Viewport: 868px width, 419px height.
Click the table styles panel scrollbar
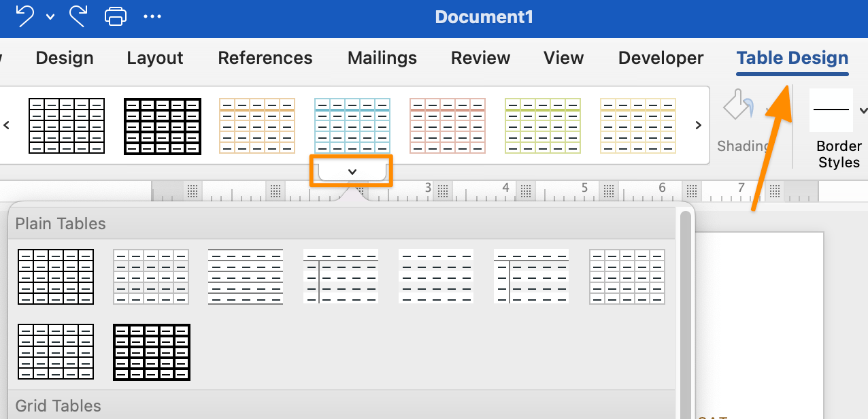[685, 306]
